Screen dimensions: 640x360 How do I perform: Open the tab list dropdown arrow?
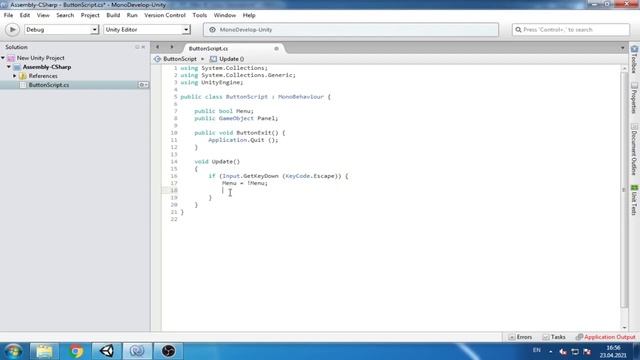[x=622, y=48]
